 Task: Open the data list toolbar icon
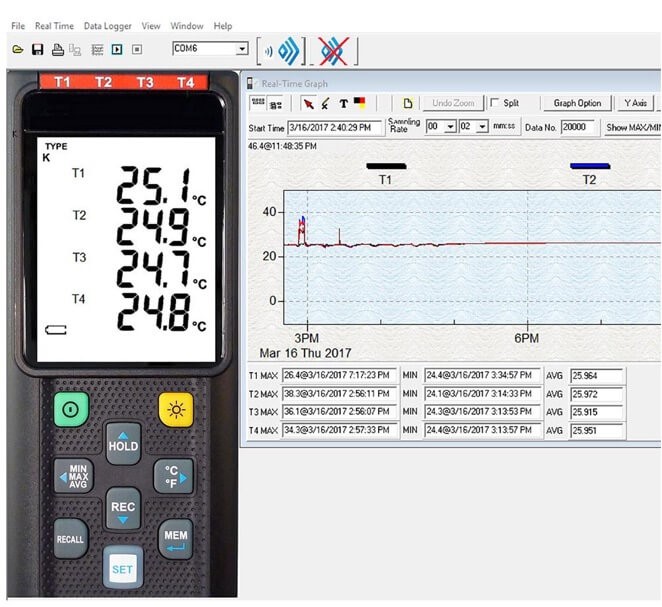[97, 50]
